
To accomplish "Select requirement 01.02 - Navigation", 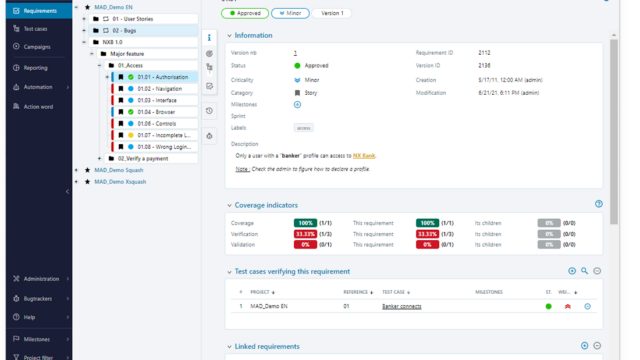I will click(155, 89).
